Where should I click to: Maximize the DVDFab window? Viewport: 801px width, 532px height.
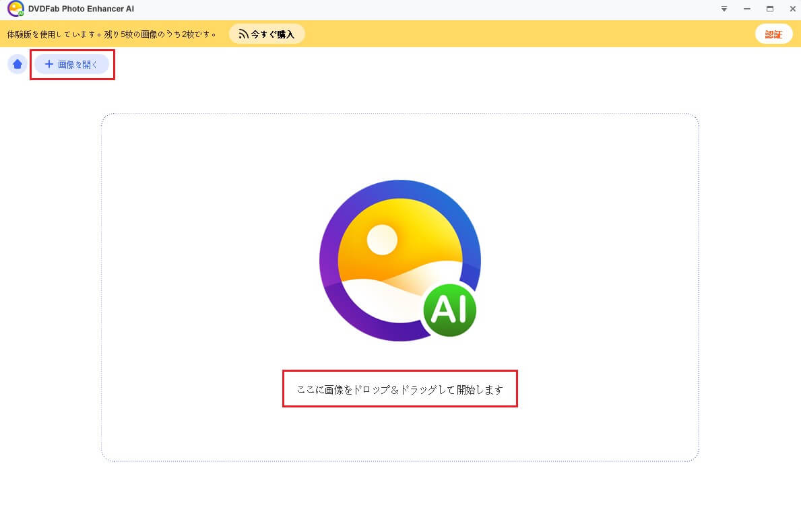point(770,9)
